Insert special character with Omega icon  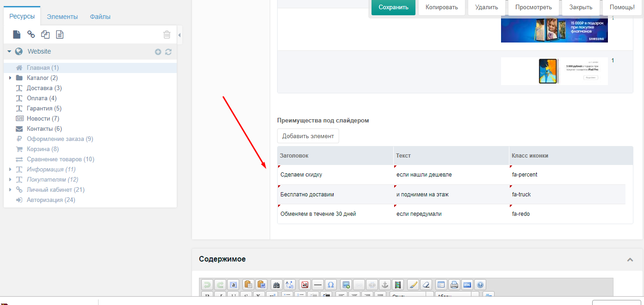(x=330, y=285)
